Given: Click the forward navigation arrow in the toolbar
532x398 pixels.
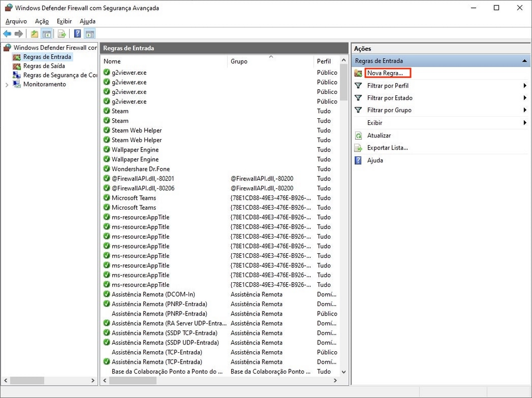Looking at the screenshot, I should click(x=19, y=33).
